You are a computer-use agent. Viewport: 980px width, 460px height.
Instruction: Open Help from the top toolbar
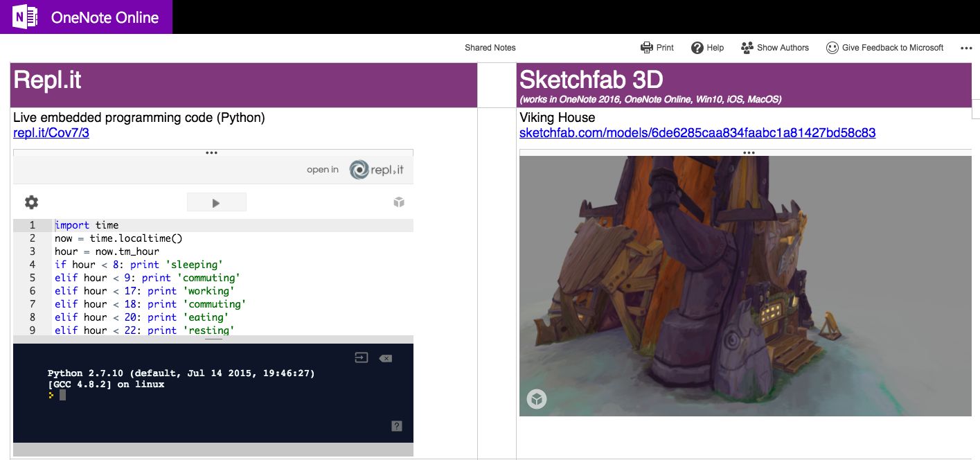coord(707,48)
